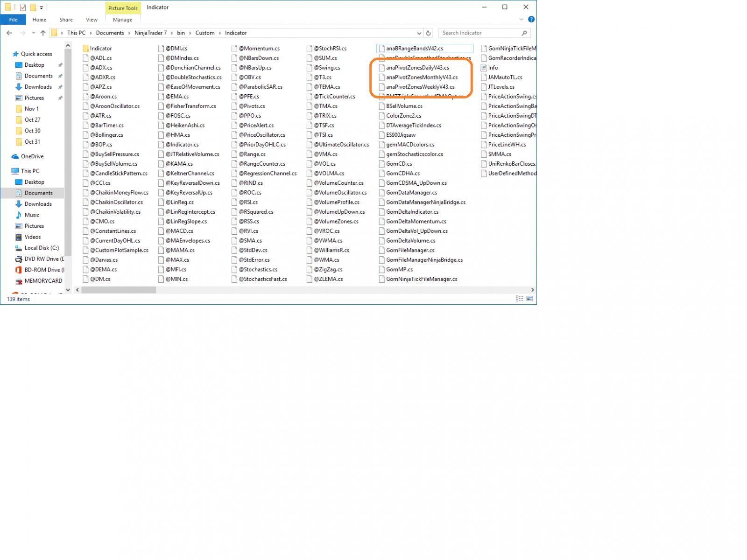Go back with the Back arrow

[9, 33]
